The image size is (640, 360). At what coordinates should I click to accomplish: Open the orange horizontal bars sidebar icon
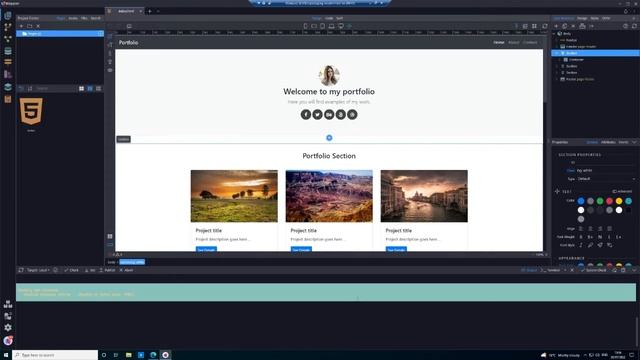click(8, 62)
